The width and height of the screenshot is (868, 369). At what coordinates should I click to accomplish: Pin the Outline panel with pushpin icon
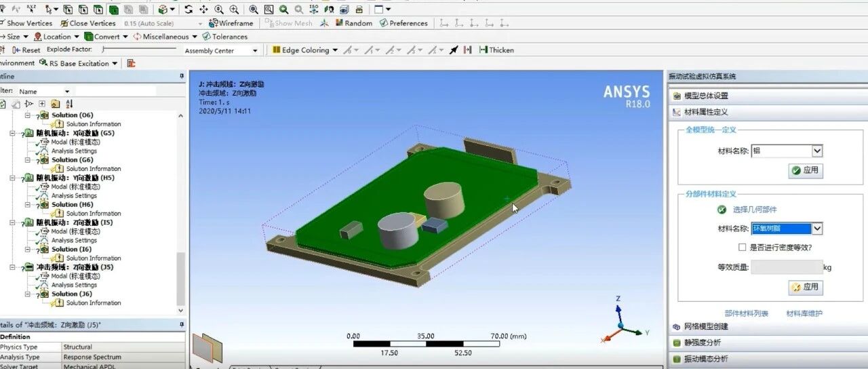point(181,77)
